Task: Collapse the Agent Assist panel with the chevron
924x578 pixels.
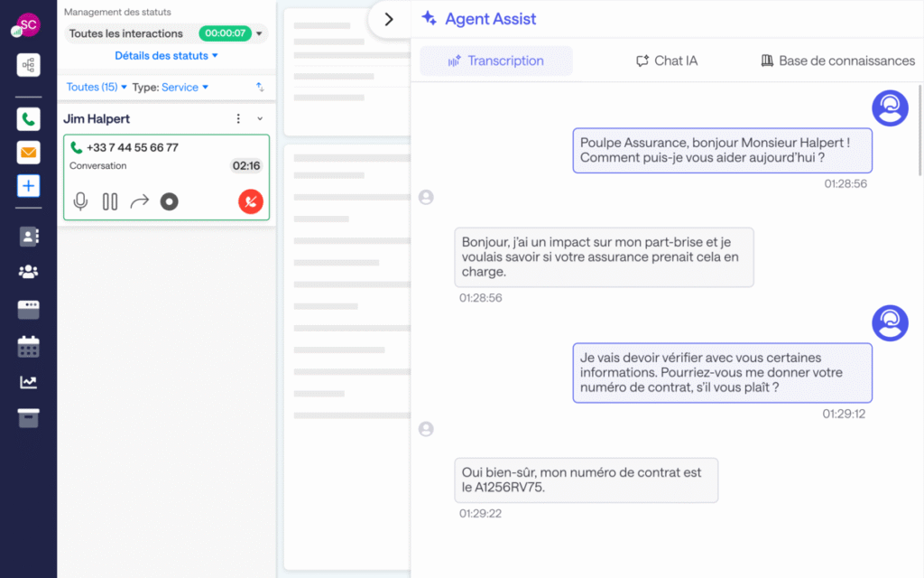Action: pos(389,19)
